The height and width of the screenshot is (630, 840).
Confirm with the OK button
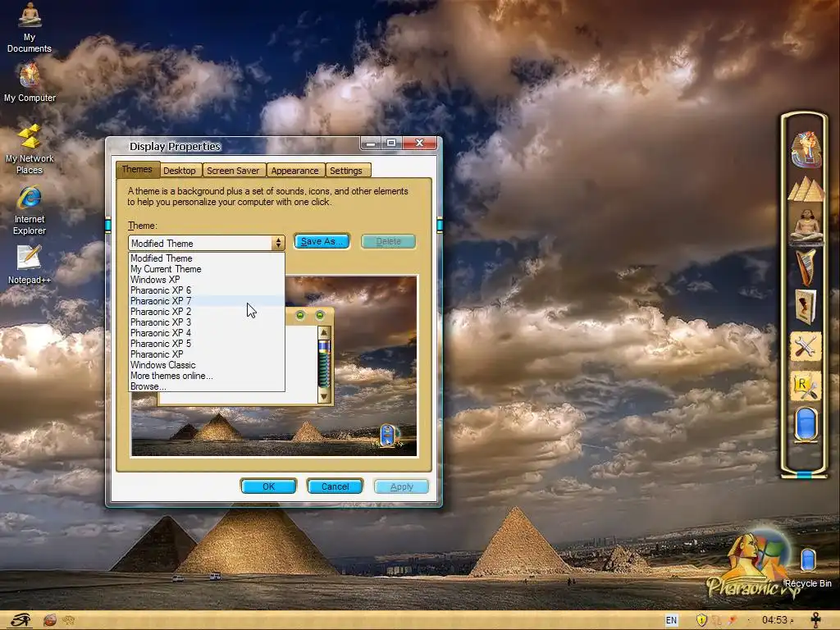click(x=268, y=486)
